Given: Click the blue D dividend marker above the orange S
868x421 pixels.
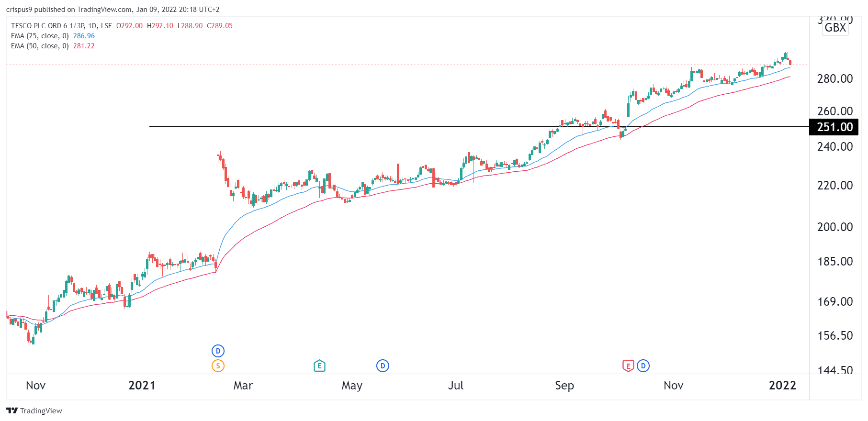Looking at the screenshot, I should coord(218,351).
